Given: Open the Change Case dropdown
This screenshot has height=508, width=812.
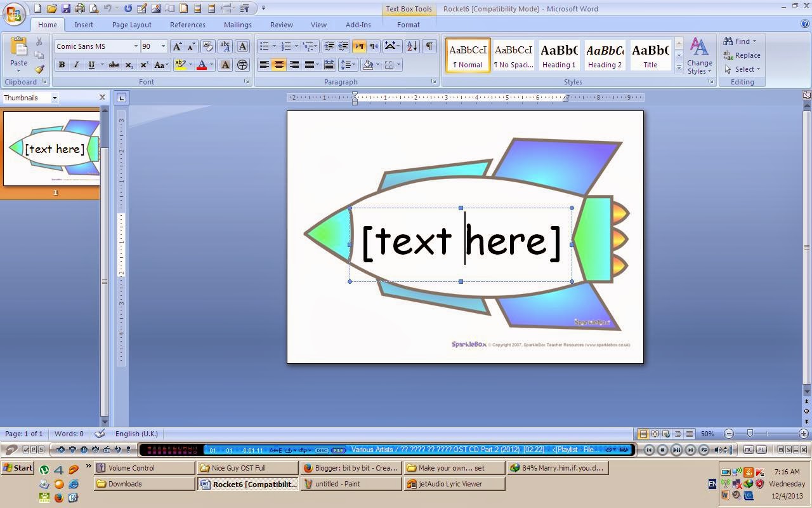Looking at the screenshot, I should 161,65.
